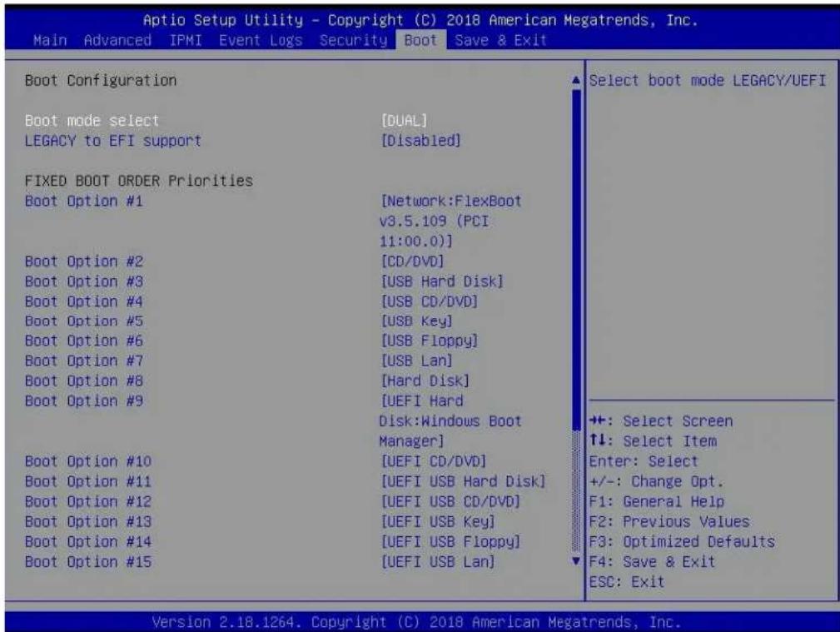Viewport: 840px width, 632px height.
Task: Select Boot Option #2 label
Action: pos(83,261)
